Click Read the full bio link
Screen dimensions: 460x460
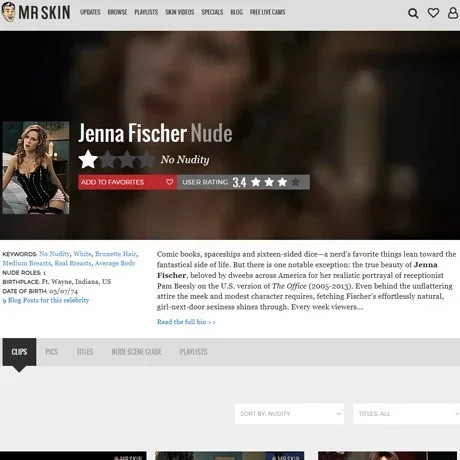coord(186,322)
